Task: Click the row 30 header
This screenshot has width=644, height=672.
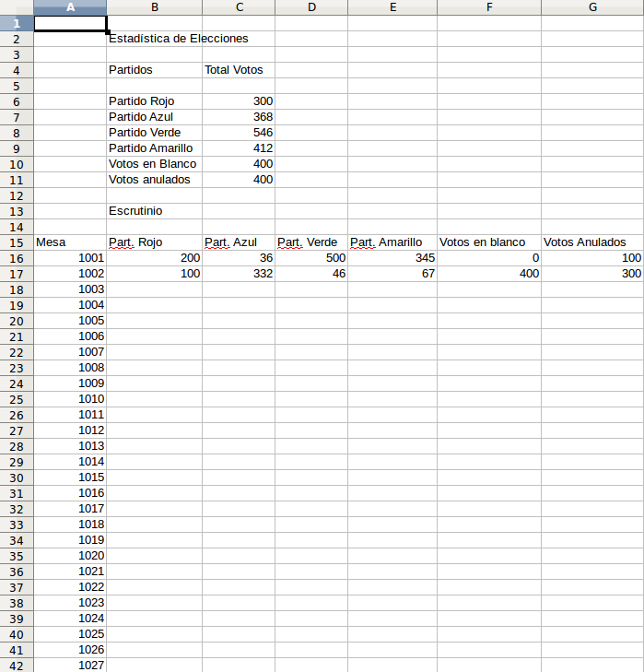Action: [17, 477]
